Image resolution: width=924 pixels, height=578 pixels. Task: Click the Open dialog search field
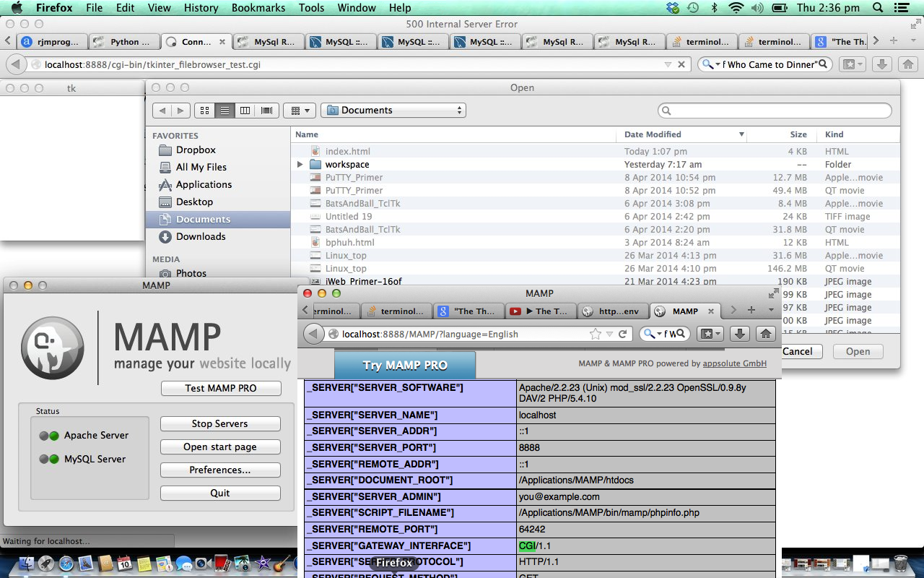(775, 111)
